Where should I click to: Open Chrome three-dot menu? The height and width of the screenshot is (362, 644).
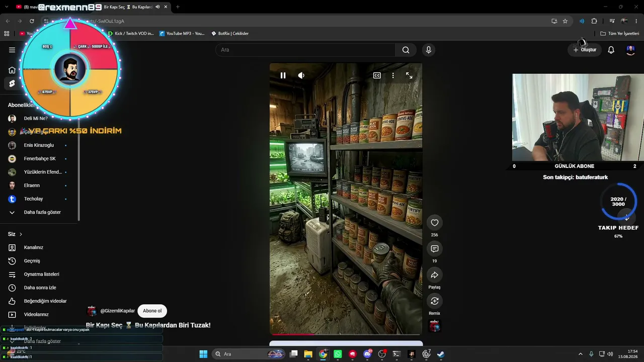tap(636, 21)
